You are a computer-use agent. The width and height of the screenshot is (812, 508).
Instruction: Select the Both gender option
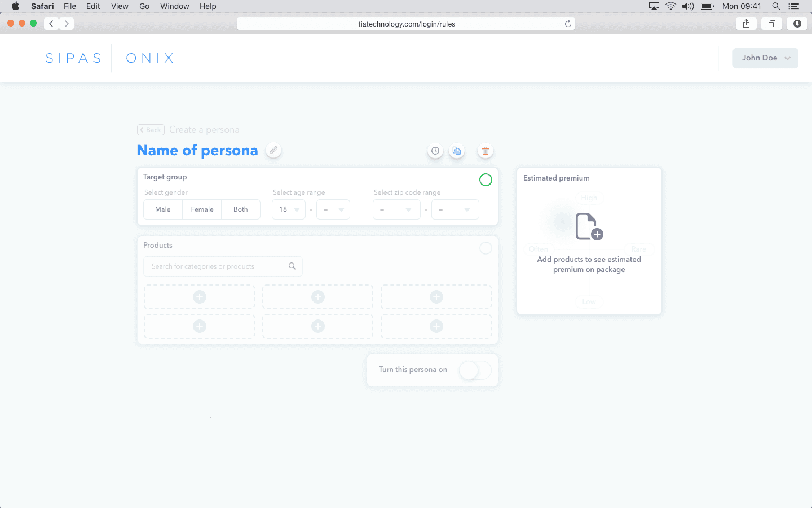240,209
